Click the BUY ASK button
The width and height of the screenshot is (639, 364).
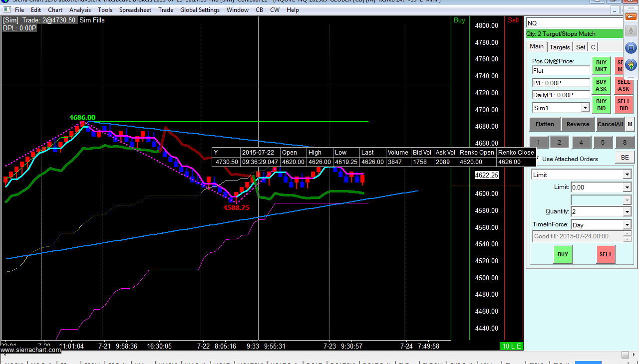click(x=601, y=85)
